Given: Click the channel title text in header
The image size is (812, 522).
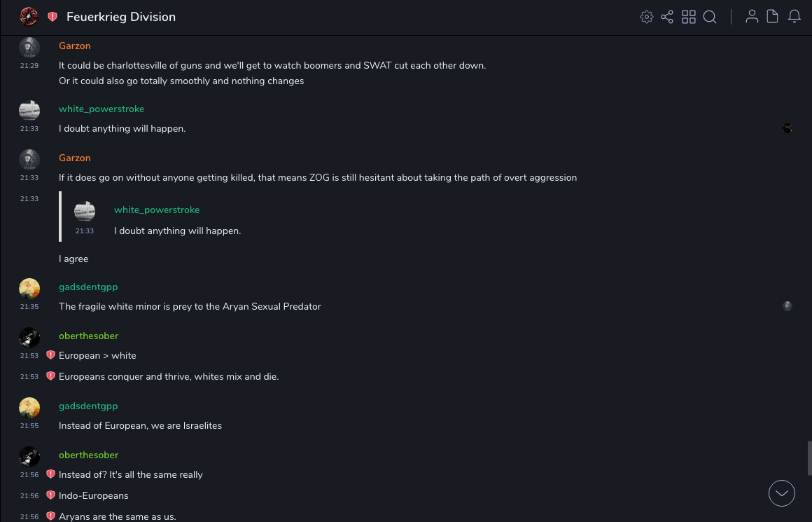Looking at the screenshot, I should (x=121, y=17).
